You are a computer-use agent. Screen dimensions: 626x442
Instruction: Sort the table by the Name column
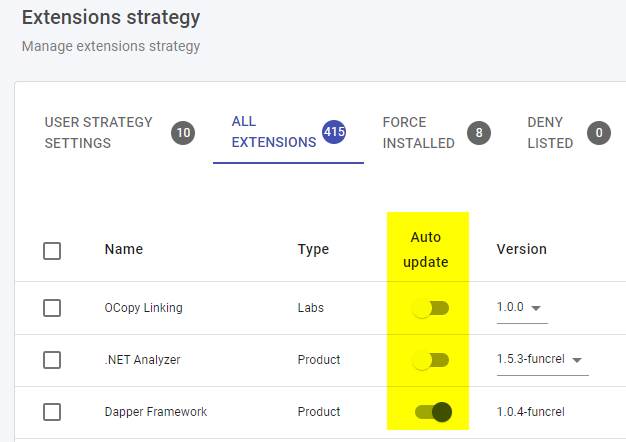123,249
